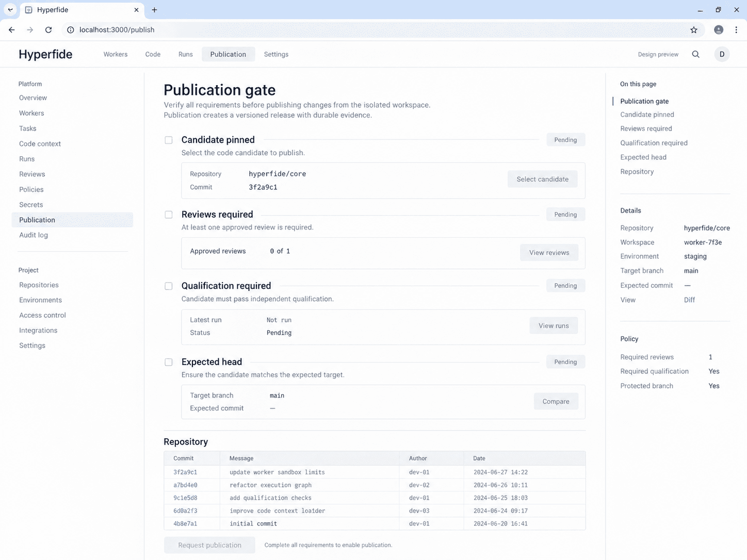Check the Expected head checkbox
Viewport: 747px width, 560px height.
(x=169, y=363)
